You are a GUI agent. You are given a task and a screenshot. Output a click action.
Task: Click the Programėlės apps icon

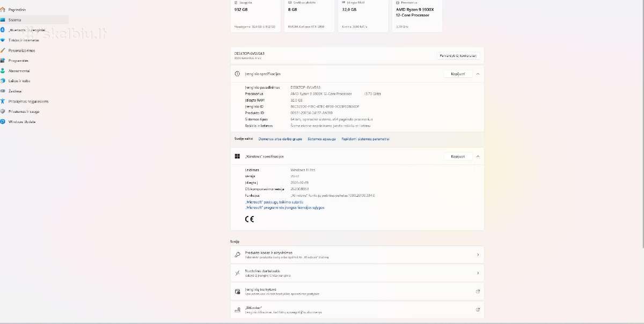(x=3, y=61)
